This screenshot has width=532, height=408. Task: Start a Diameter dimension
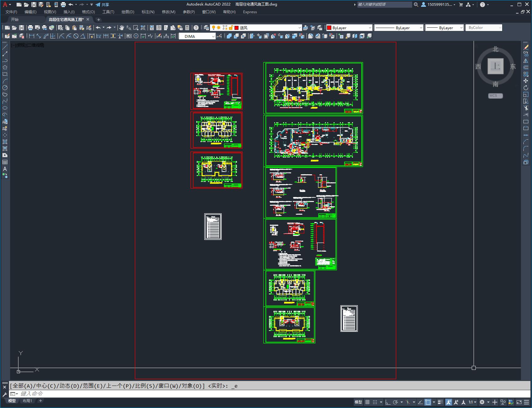(x=76, y=36)
